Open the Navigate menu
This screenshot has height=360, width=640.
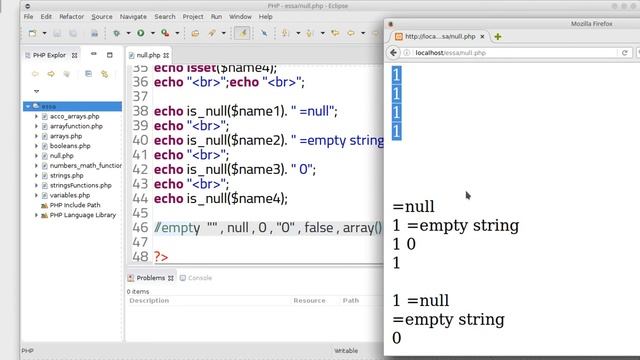pyautogui.click(x=133, y=17)
